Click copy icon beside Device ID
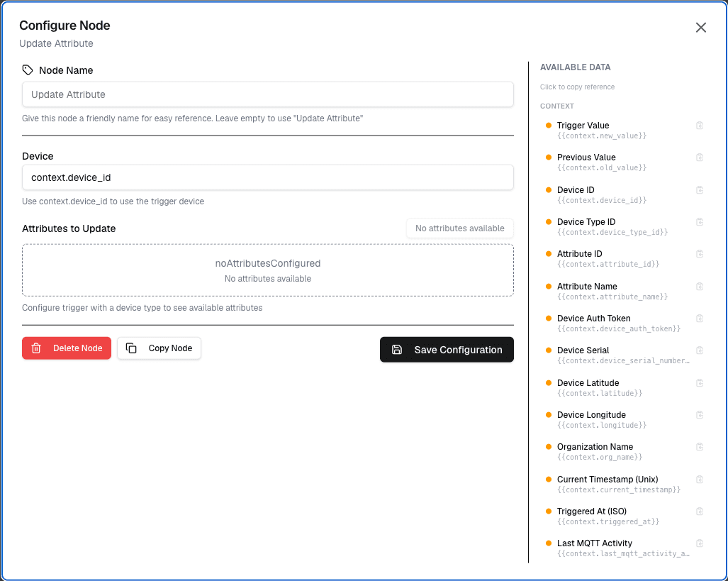 pyautogui.click(x=700, y=190)
